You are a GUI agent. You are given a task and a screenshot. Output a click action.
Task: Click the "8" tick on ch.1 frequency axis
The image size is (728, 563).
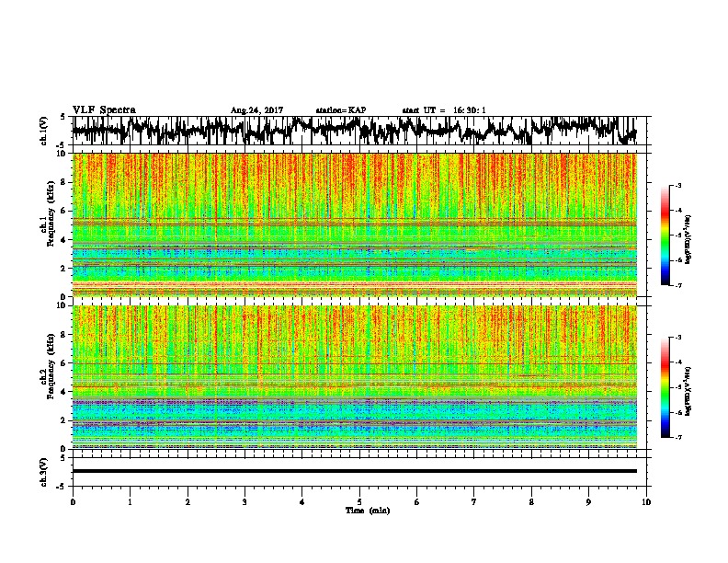(x=64, y=182)
